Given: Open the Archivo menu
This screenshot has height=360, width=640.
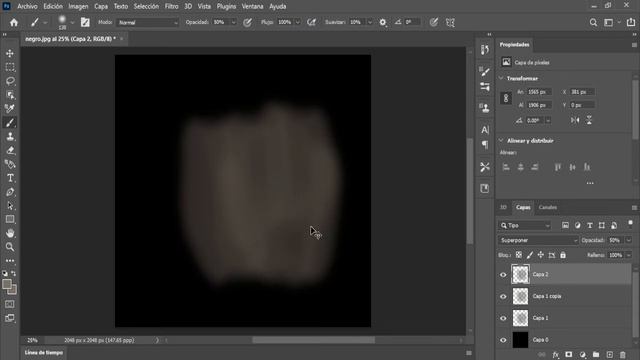Looking at the screenshot, I should click(x=27, y=7).
